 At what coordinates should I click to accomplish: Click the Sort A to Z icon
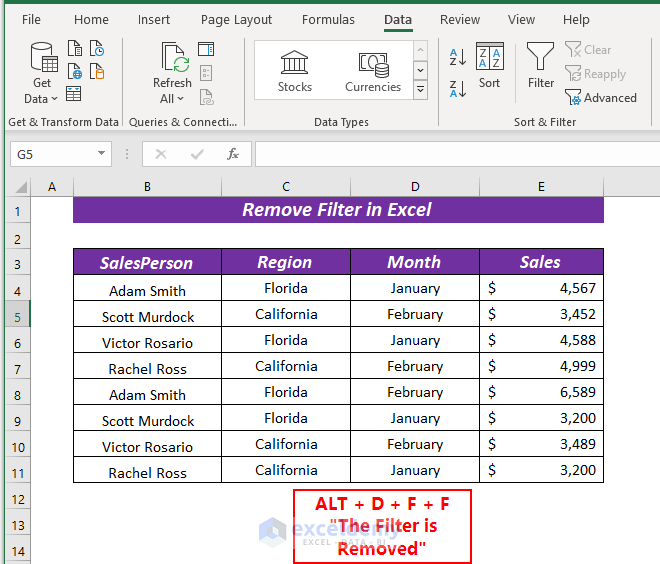458,57
